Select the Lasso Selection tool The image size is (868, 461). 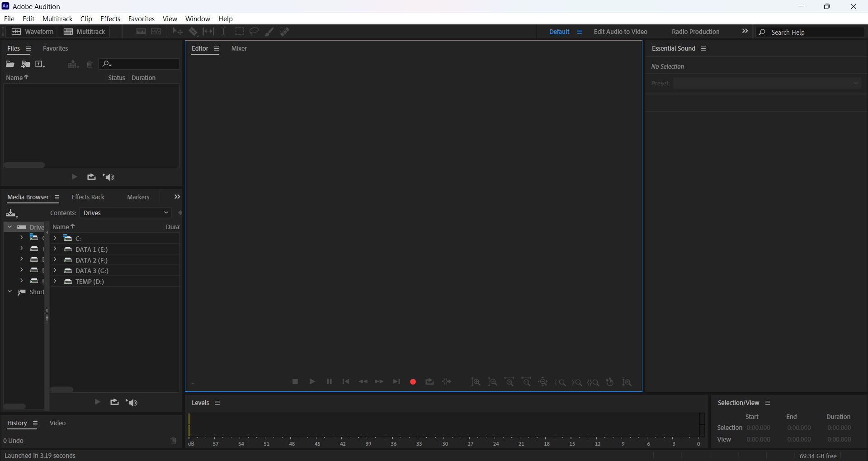pos(254,31)
